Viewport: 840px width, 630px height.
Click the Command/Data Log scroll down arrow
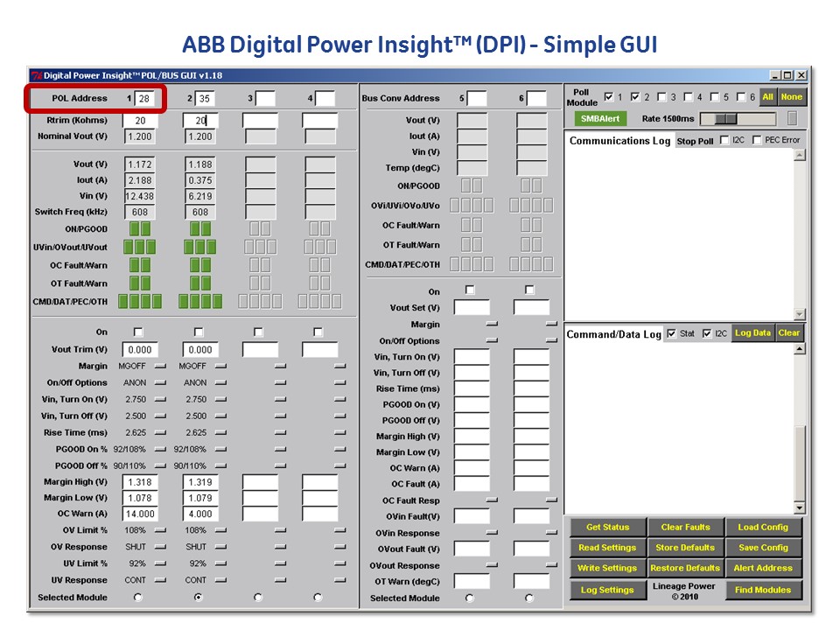pos(799,507)
